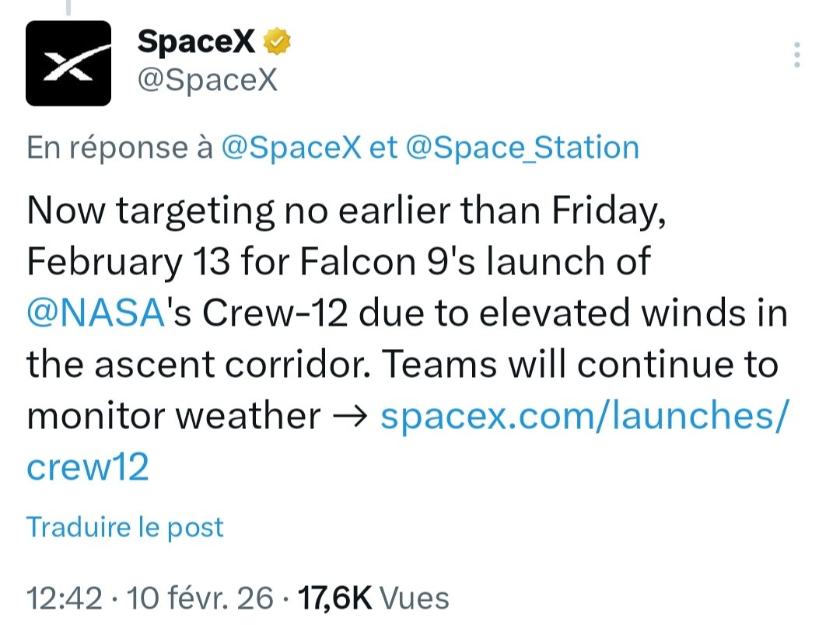The width and height of the screenshot is (840, 625).
Task: Click the SpaceX display name
Action: 196,43
